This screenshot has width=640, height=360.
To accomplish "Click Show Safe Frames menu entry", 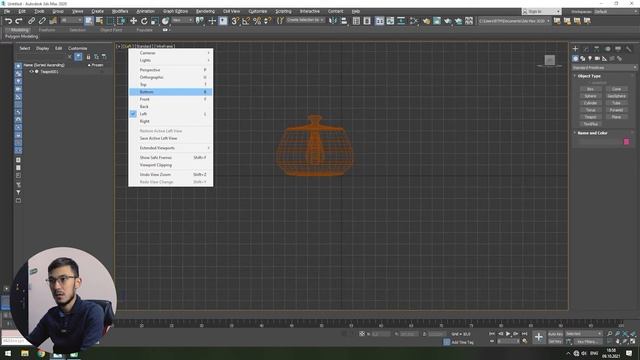I will pos(171,158).
